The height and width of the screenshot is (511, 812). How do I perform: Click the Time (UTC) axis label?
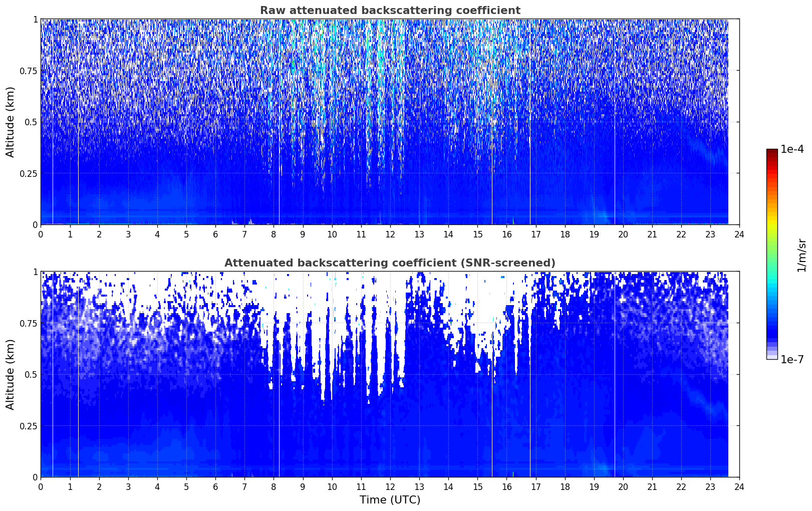[390, 500]
